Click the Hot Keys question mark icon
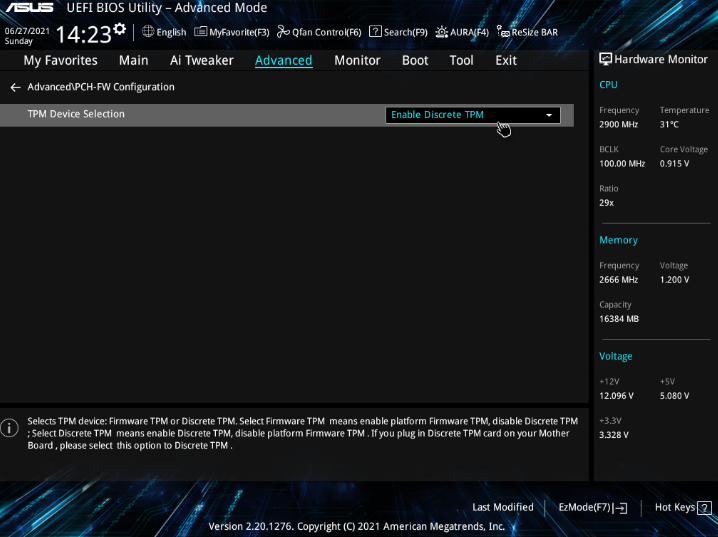This screenshot has height=537, width=718. coord(704,508)
